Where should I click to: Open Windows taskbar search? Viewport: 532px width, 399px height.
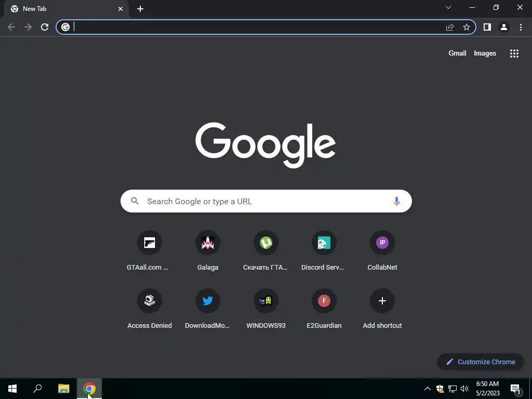point(37,389)
